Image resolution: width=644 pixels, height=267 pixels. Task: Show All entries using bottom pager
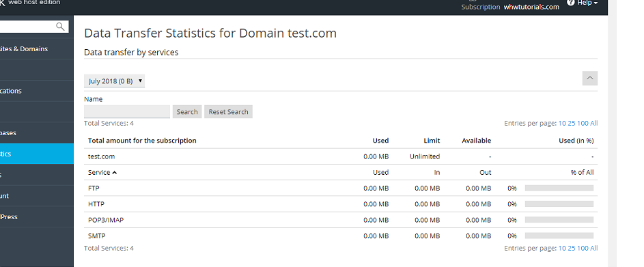(x=594, y=248)
